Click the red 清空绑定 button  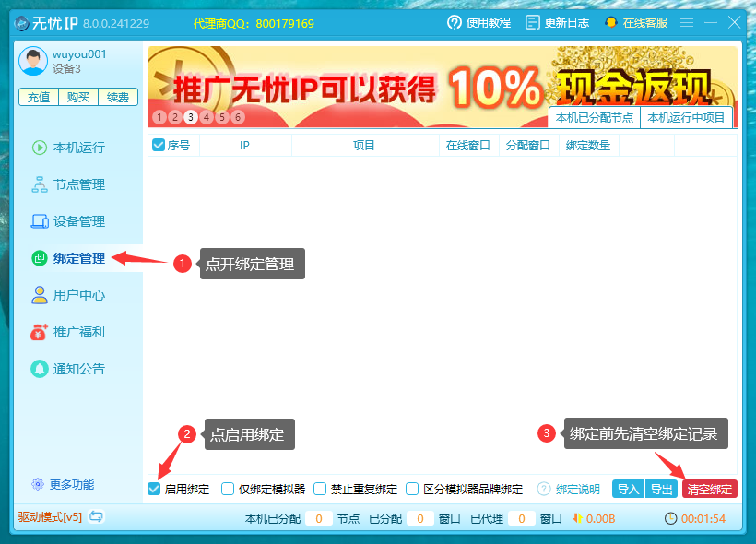[710, 489]
